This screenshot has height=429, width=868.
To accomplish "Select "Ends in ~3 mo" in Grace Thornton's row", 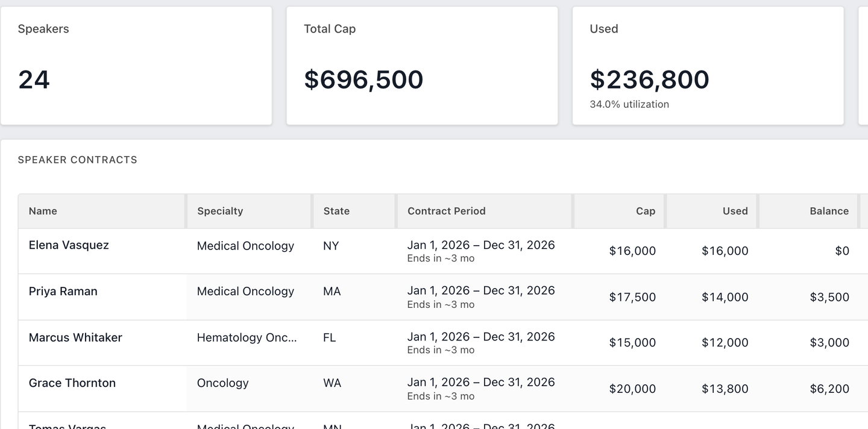I will (x=441, y=396).
